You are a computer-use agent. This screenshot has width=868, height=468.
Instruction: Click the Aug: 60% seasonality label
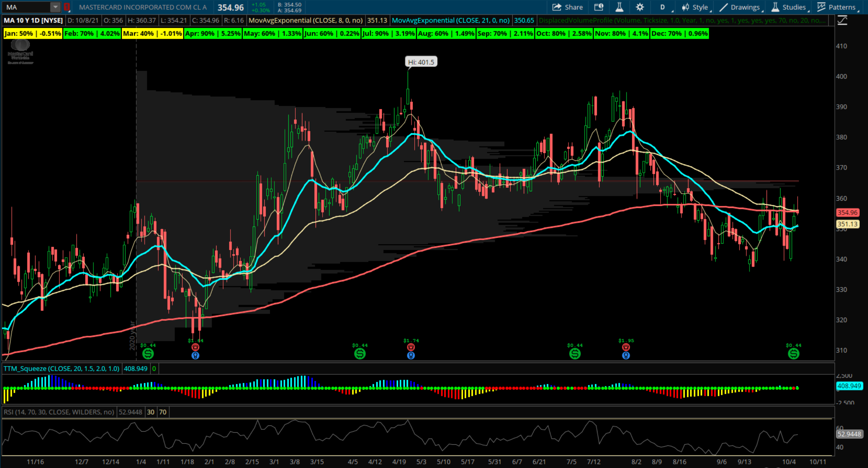pos(446,34)
